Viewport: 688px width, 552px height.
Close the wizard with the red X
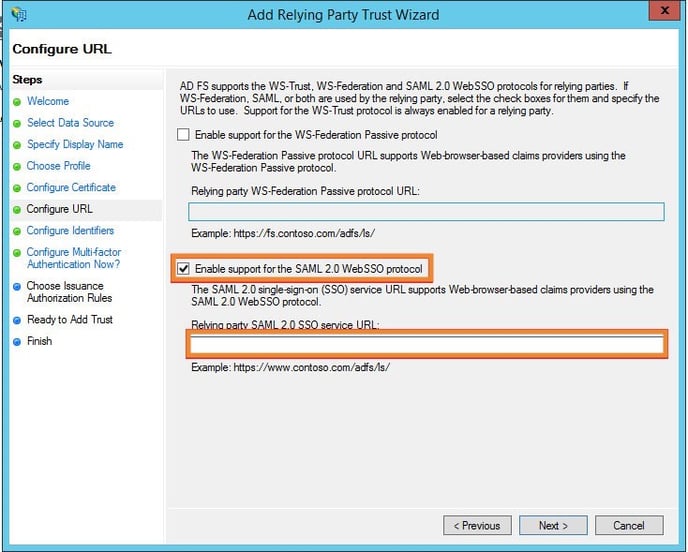tap(660, 13)
